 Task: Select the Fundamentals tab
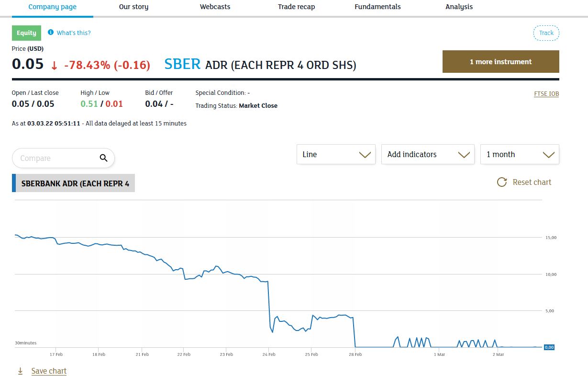[377, 7]
